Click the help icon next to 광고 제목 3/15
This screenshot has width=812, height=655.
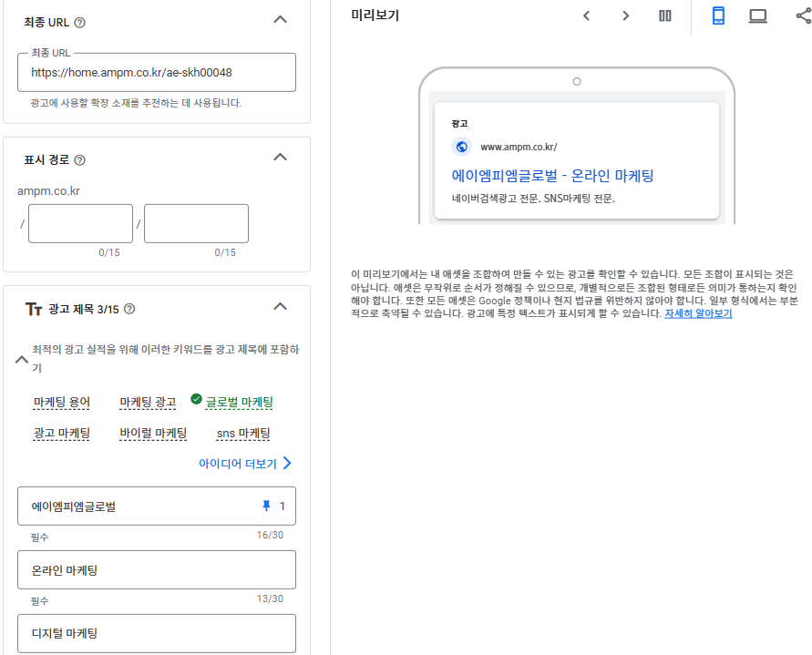[130, 309]
